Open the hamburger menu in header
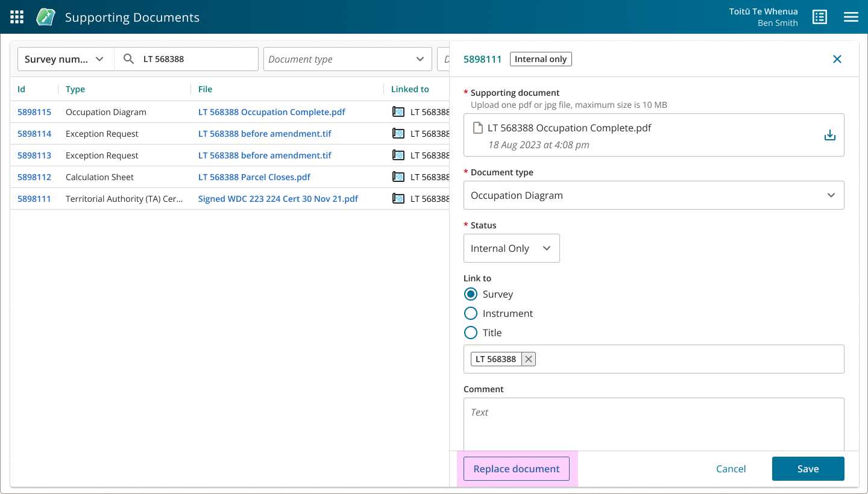This screenshot has height=494, width=868. coord(851,17)
